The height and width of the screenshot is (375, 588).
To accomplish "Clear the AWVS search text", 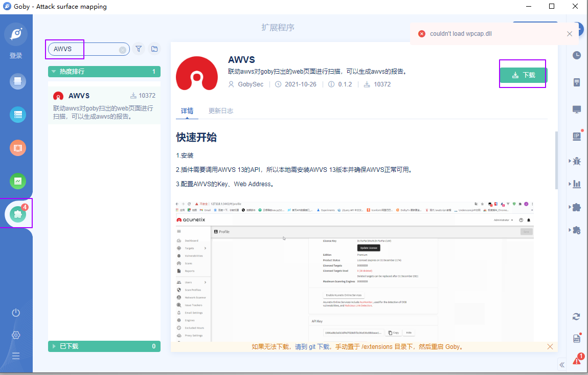I will tap(123, 50).
